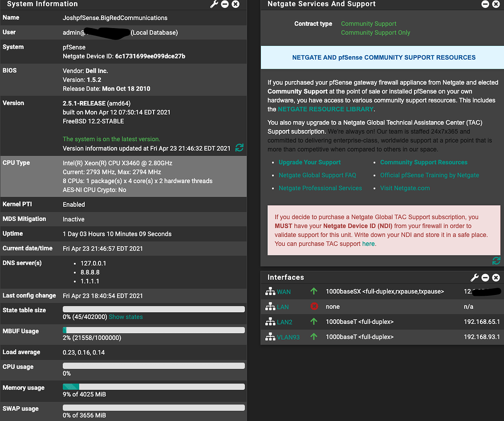504x421 pixels.
Task: Collapse the Interfaces widget
Action: click(x=485, y=278)
